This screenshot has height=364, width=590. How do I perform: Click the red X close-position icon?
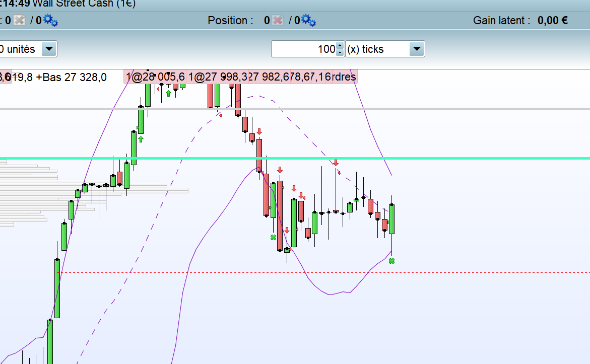[278, 20]
